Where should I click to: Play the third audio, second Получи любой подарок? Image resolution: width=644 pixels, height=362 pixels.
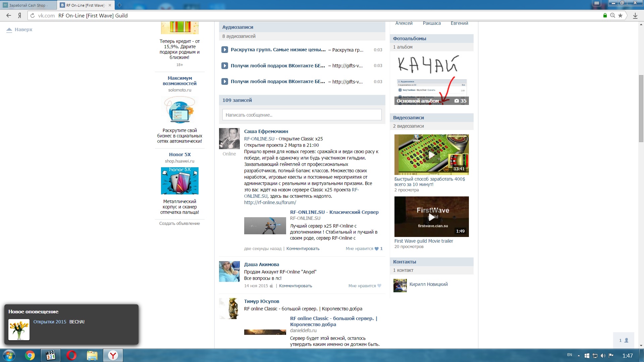tap(225, 81)
